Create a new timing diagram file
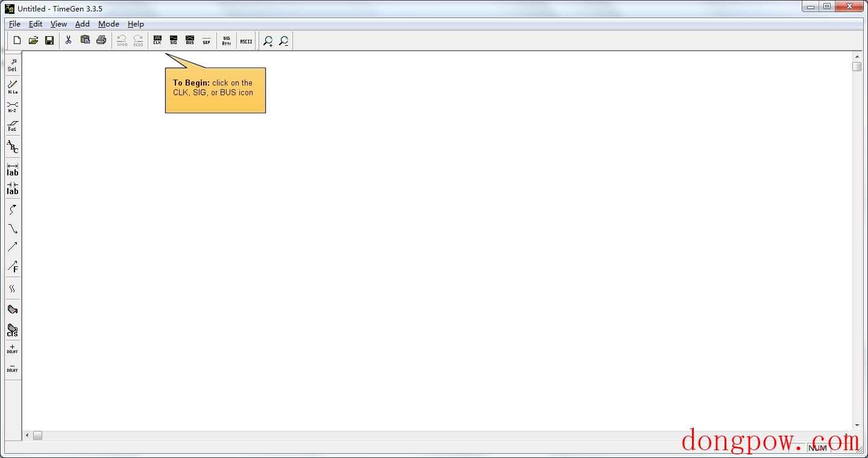868x458 pixels. pyautogui.click(x=17, y=40)
